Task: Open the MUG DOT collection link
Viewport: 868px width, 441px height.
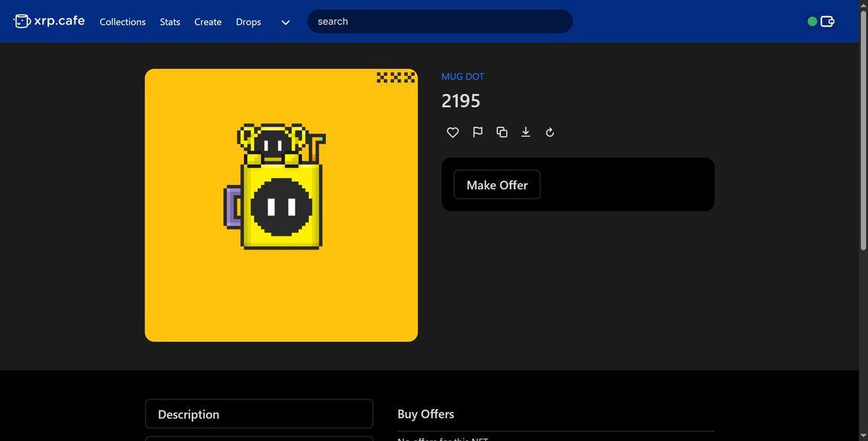Action: click(463, 76)
